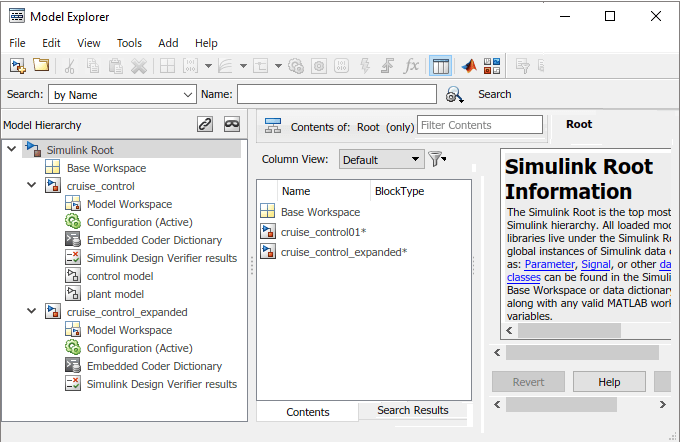Click the Help button in dialog pane
This screenshot has width=681, height=442.
coord(609,382)
